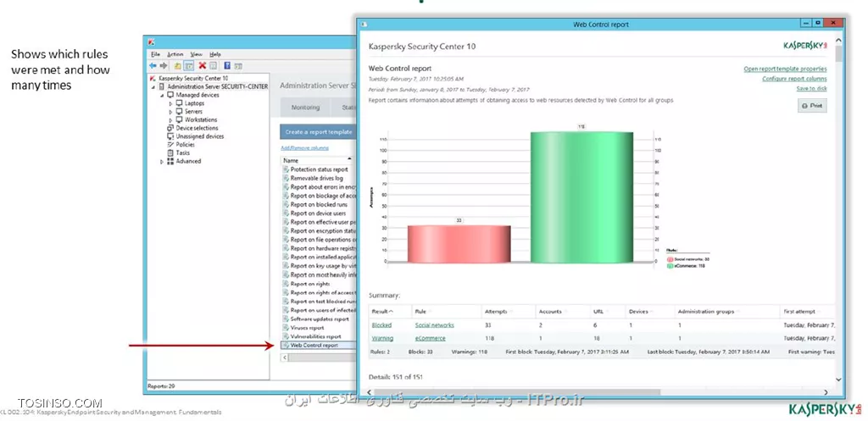Select Report on device users item
Screen dimensions: 868x421
pos(319,213)
